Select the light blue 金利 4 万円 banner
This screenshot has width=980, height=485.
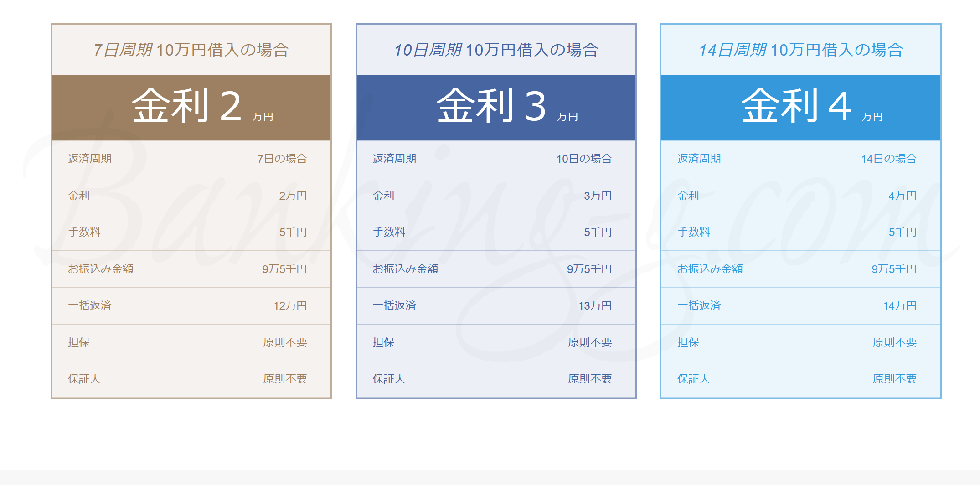tap(800, 108)
